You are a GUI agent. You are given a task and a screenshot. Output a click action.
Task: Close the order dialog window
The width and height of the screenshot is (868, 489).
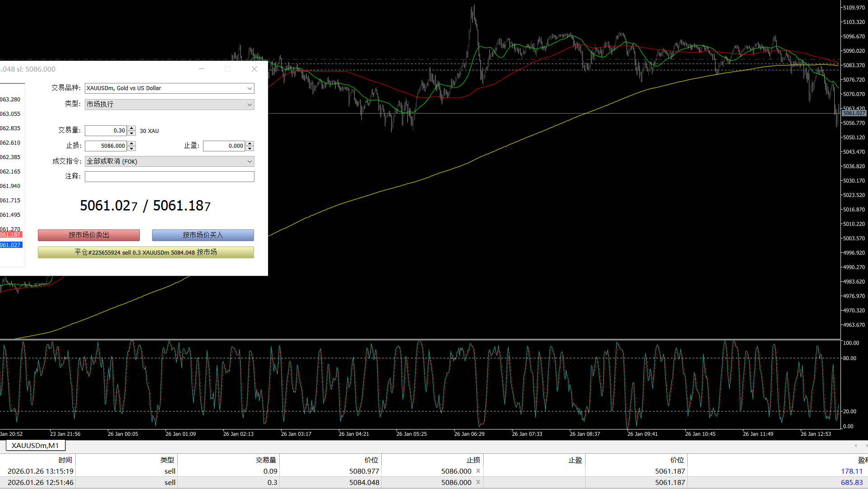pyautogui.click(x=254, y=69)
